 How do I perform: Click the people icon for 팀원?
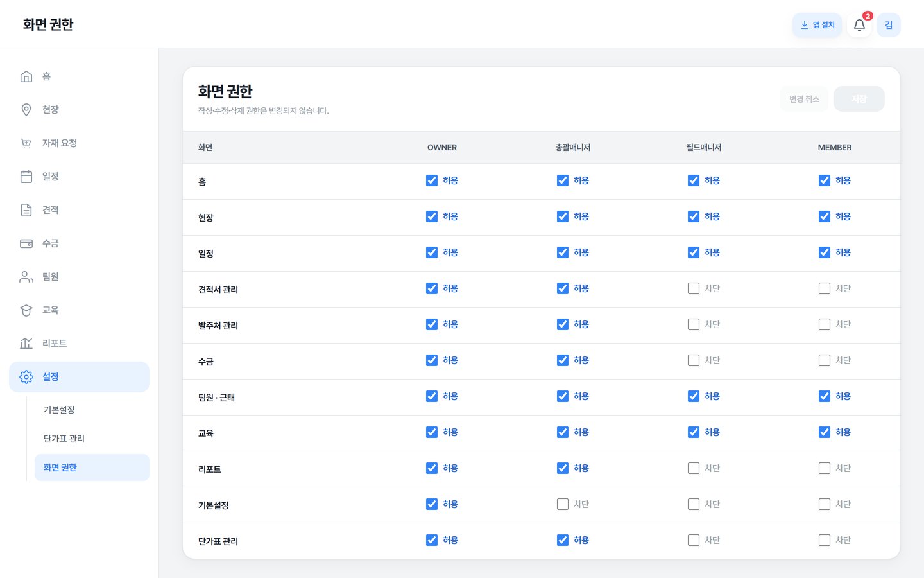[26, 277]
